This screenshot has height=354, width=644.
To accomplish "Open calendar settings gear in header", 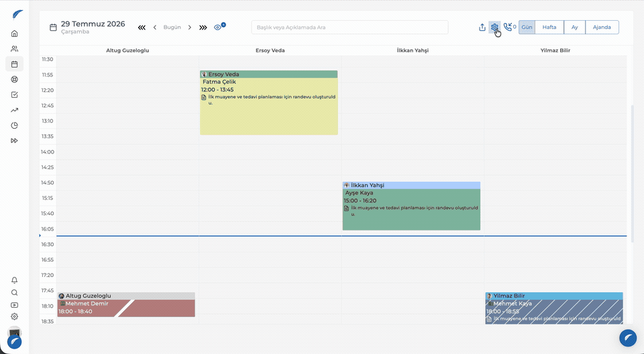I will click(x=494, y=27).
